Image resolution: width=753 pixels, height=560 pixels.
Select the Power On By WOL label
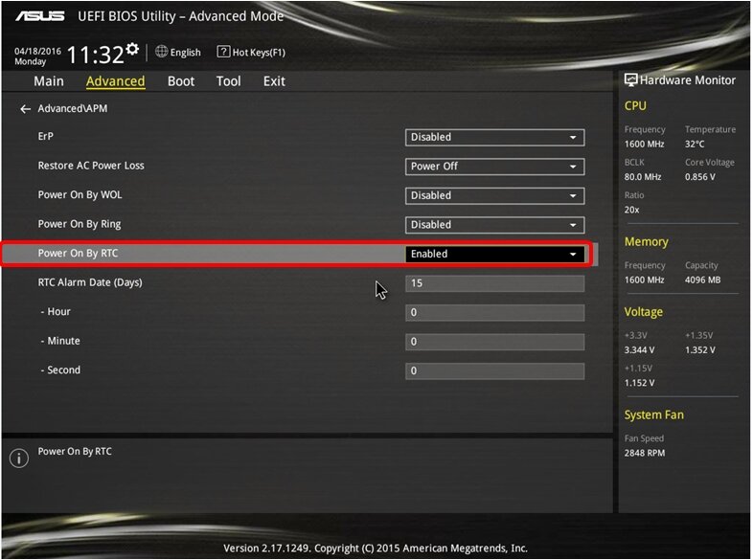tap(80, 195)
